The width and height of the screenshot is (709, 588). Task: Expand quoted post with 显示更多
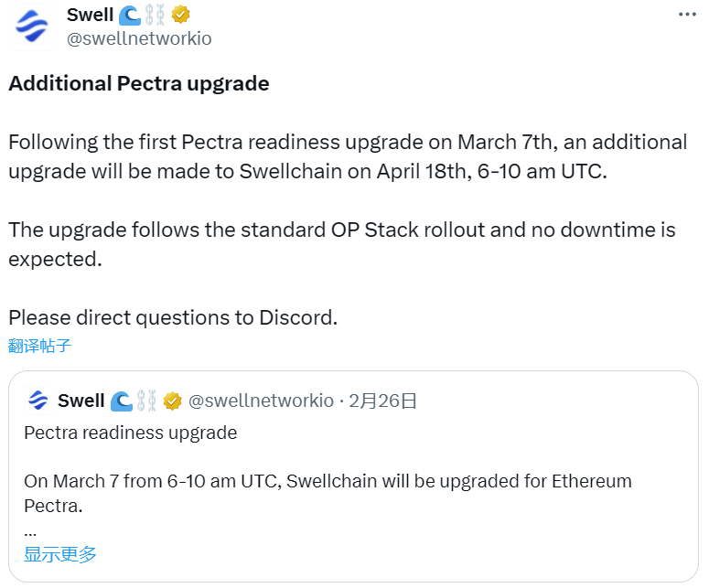[60, 554]
